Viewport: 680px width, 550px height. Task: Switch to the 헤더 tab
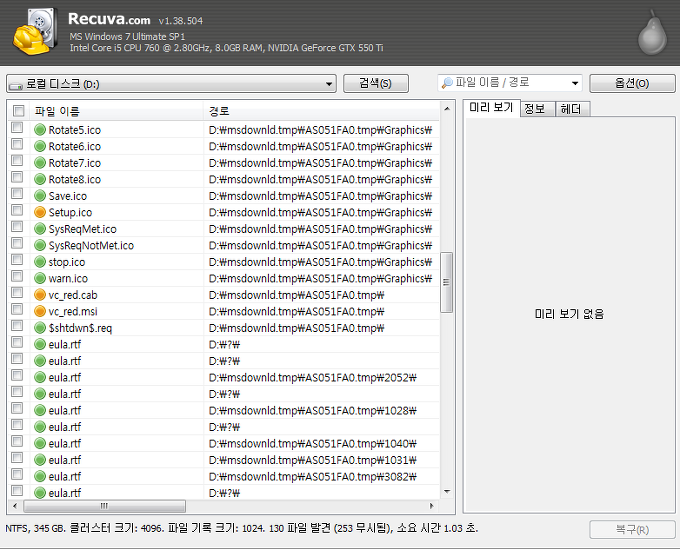pos(572,109)
